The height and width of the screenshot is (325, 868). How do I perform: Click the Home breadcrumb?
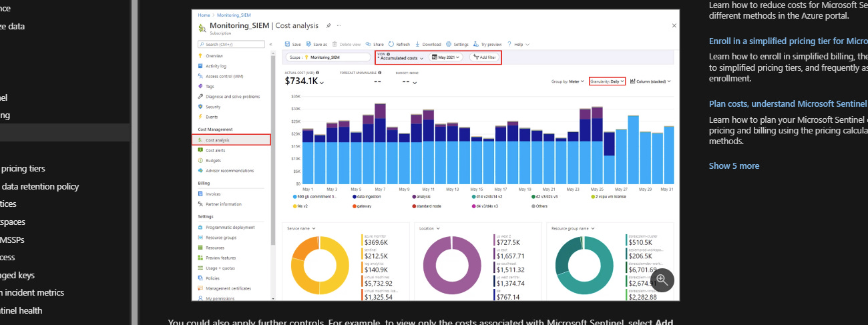point(204,15)
